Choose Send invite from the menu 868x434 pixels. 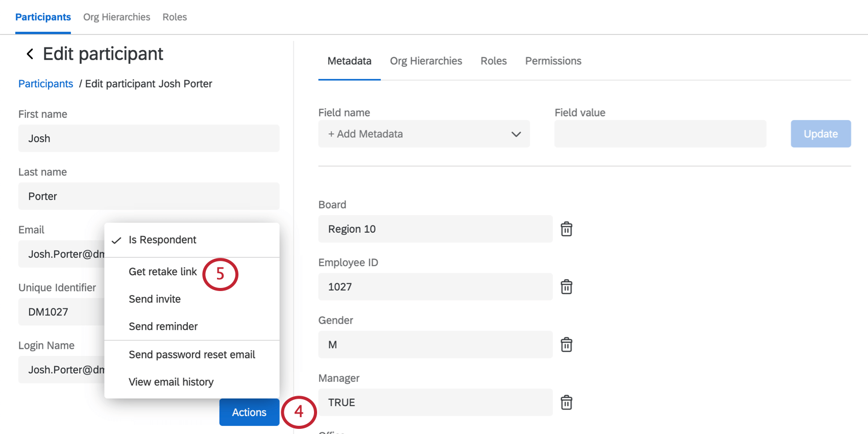(x=155, y=299)
